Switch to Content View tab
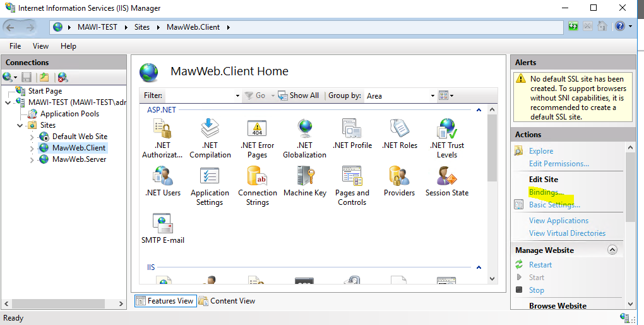 [x=227, y=301]
